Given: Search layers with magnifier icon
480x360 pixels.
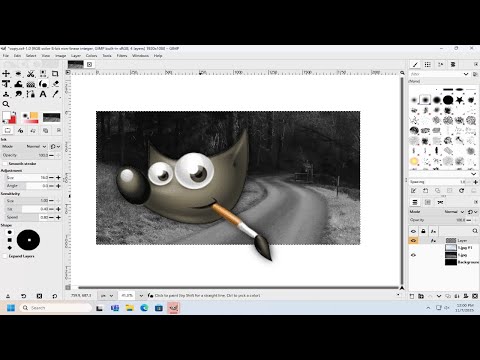Looking at the screenshot, I should [x=475, y=231].
